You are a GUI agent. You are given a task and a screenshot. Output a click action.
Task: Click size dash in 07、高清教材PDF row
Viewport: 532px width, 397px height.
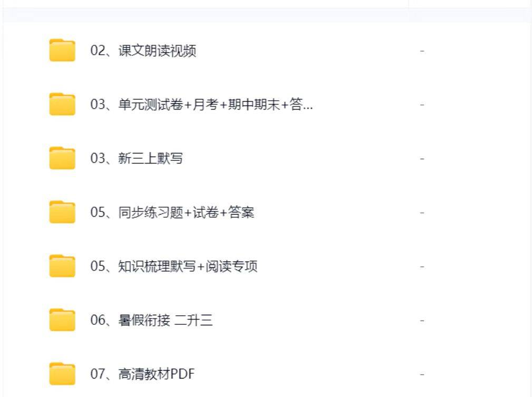(422, 374)
